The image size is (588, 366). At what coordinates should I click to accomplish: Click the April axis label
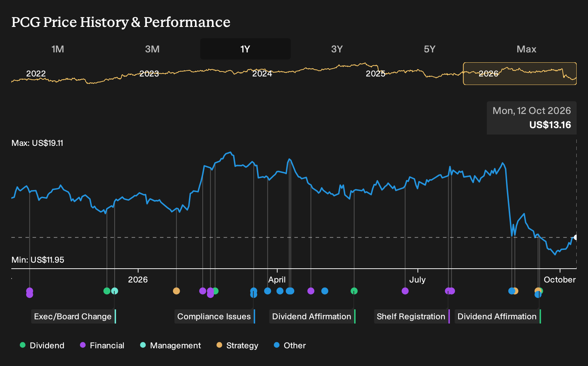click(277, 280)
